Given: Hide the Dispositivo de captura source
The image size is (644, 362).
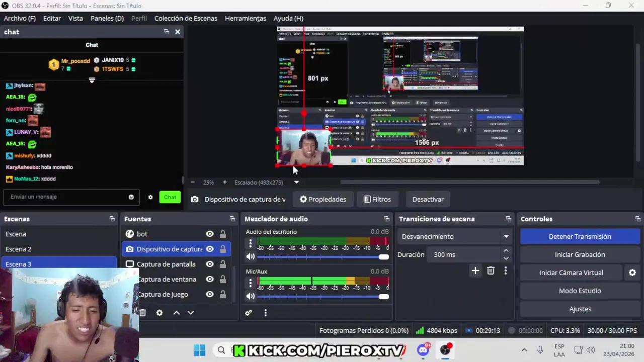Looking at the screenshot, I should [x=210, y=249].
